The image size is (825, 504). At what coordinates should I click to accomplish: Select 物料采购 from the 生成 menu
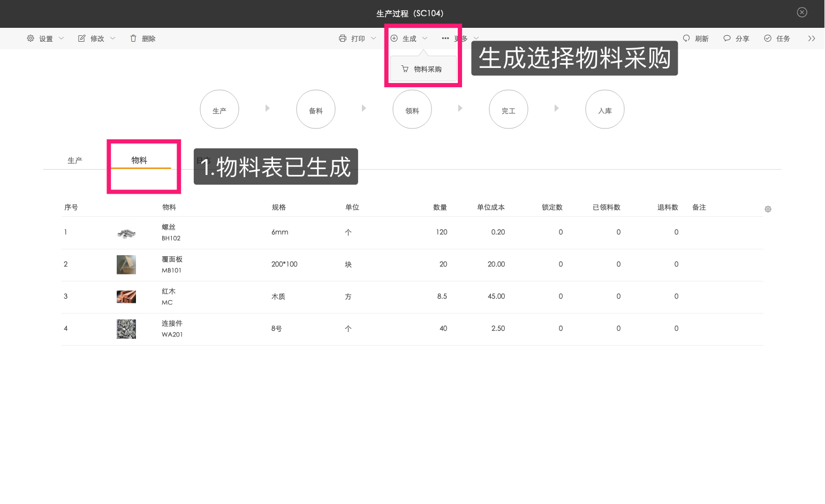click(x=422, y=68)
